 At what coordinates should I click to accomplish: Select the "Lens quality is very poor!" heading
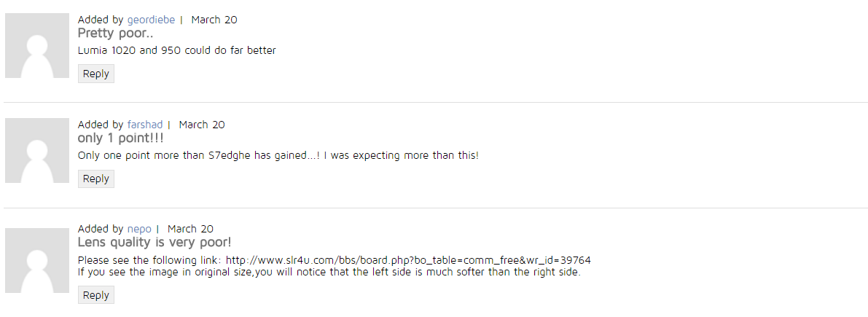[155, 243]
